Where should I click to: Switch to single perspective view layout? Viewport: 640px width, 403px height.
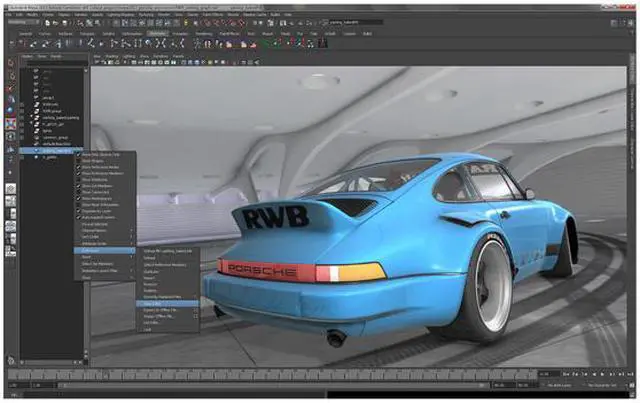pyautogui.click(x=11, y=188)
